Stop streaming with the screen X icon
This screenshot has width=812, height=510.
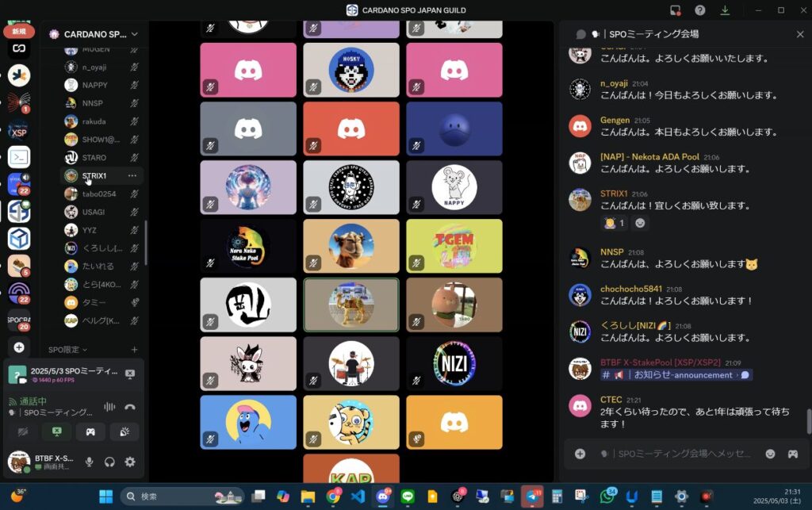coord(130,374)
